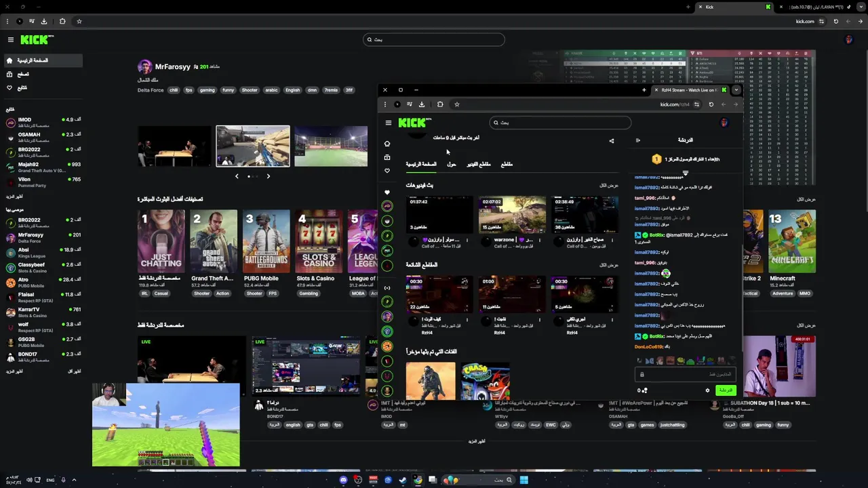Focus search box in back Kick window
The height and width of the screenshot is (488, 868).
[434, 39]
